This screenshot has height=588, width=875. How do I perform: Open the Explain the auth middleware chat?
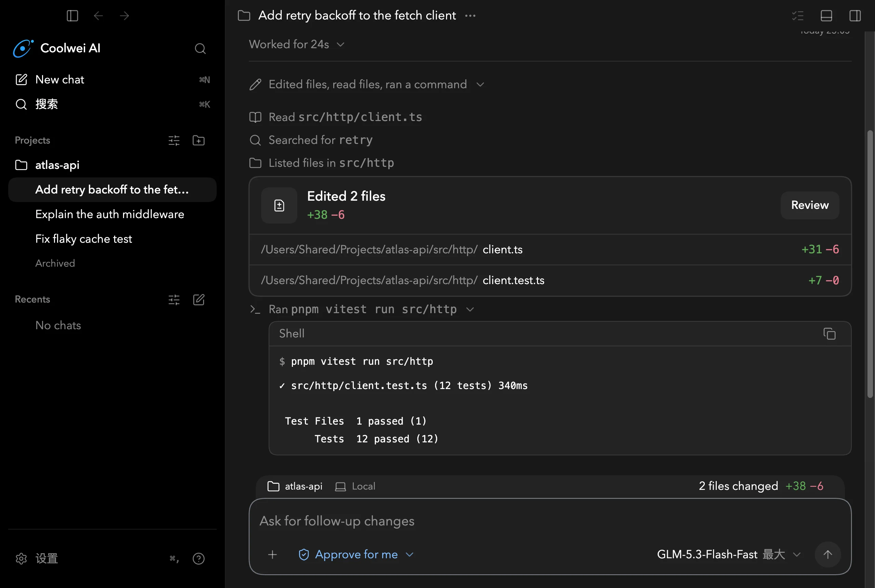click(109, 214)
